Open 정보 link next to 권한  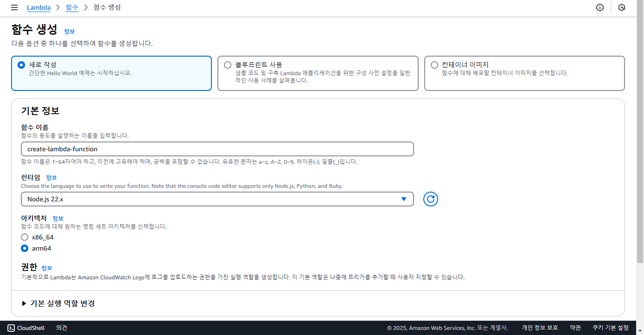pyautogui.click(x=47, y=268)
